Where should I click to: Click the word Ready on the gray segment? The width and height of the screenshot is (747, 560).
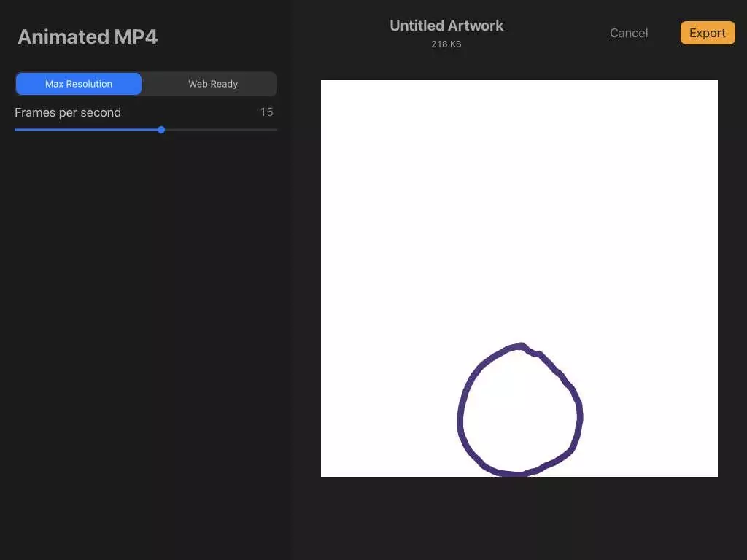(x=224, y=84)
